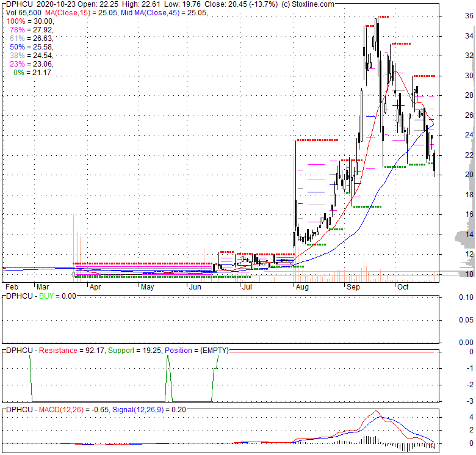Select the Oct month label on time axis
The width and height of the screenshot is (476, 455).
403,286
